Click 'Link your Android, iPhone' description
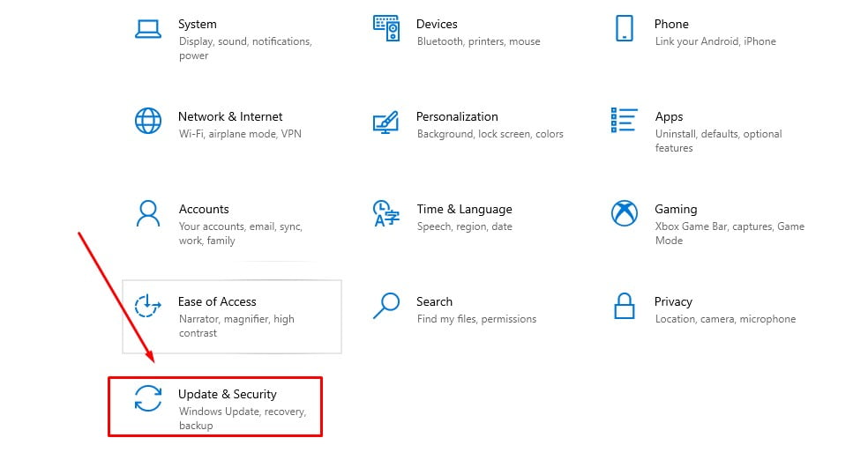The height and width of the screenshot is (460, 868). [715, 41]
